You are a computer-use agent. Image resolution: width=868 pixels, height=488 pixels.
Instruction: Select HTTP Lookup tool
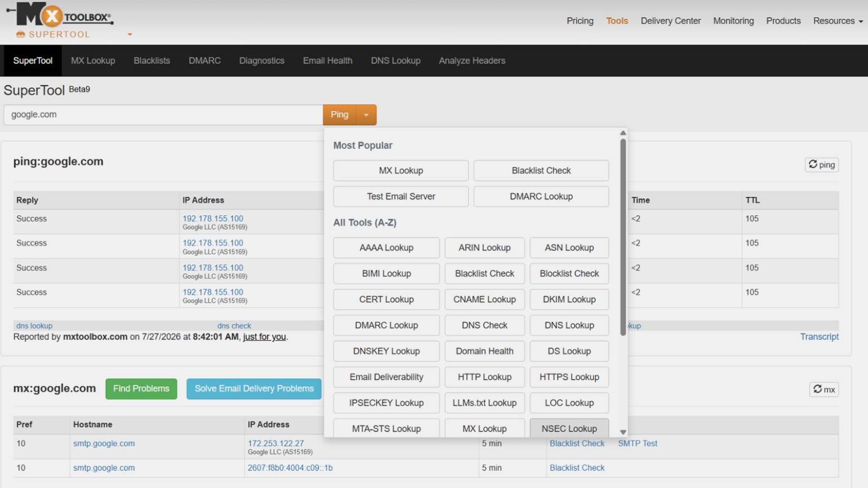coord(485,378)
